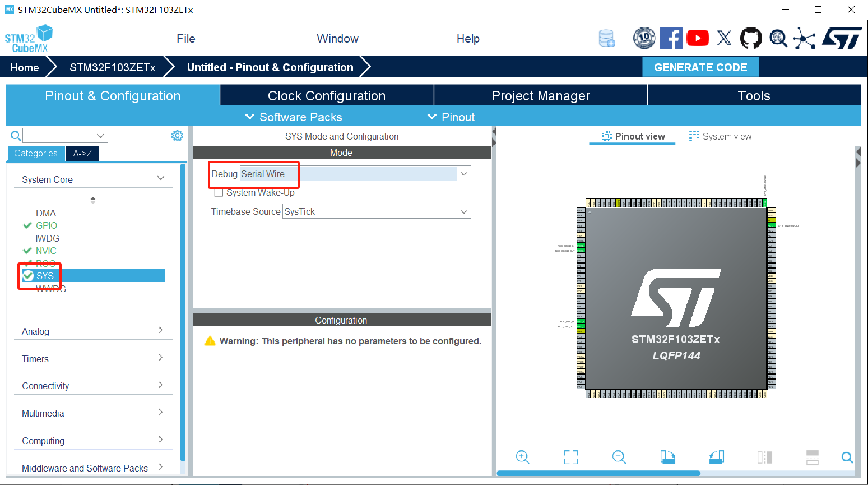
Task: Open peripheral list settings gear
Action: click(177, 136)
